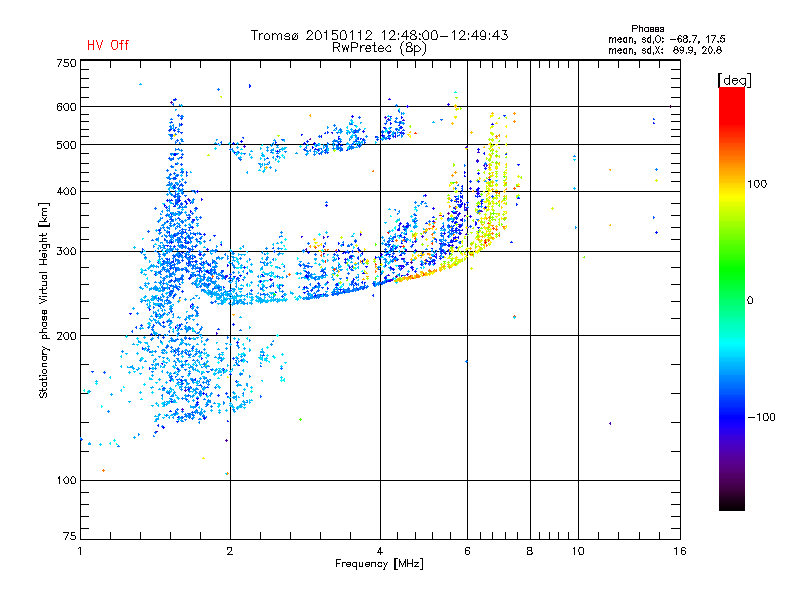Click the frequency axis label "2"
The width and height of the screenshot is (800, 600).
pyautogui.click(x=230, y=551)
